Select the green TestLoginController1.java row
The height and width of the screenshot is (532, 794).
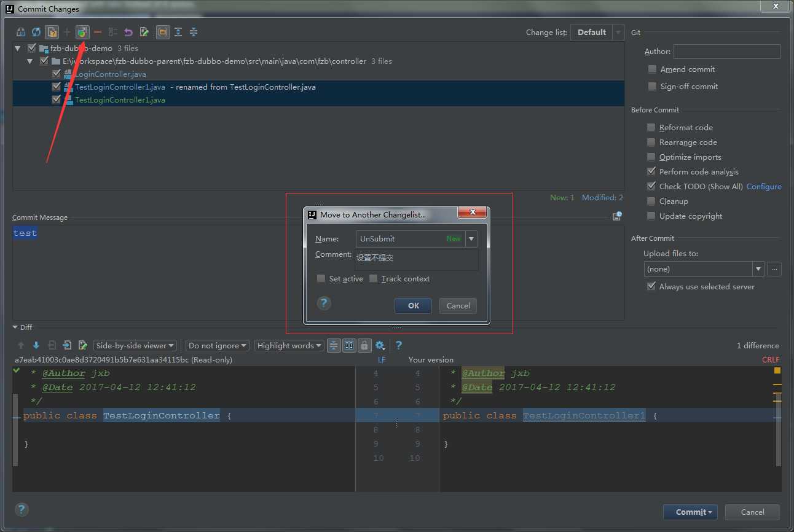[x=318, y=100]
